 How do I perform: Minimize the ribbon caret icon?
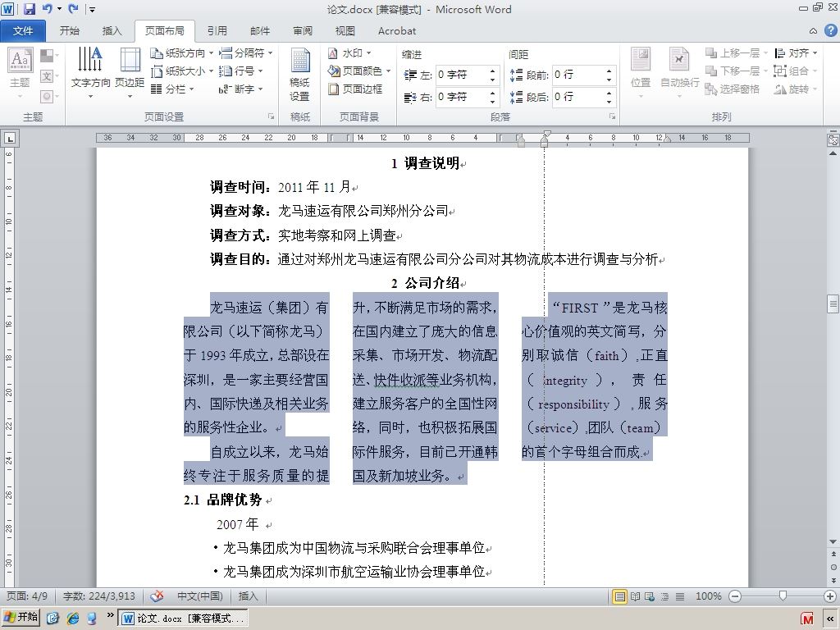[x=813, y=31]
